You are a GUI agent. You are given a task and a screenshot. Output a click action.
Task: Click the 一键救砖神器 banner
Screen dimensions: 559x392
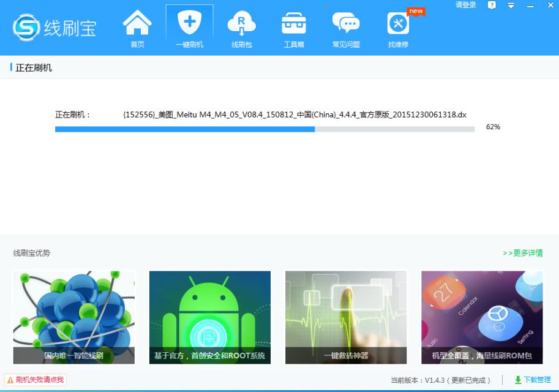345,315
